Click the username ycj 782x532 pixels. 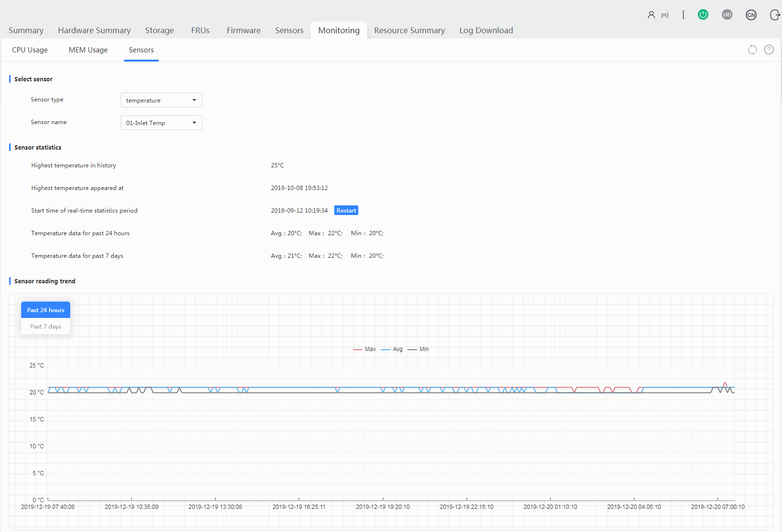tap(665, 15)
